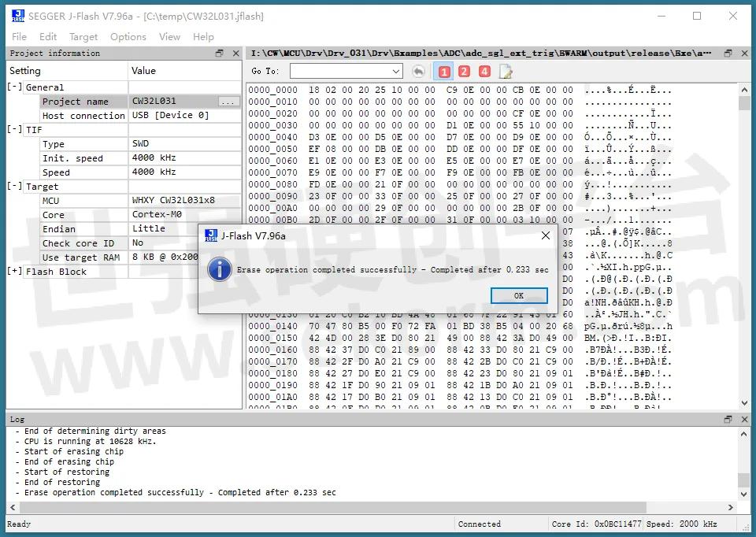Select 1-byte grouping in hex view
This screenshot has height=537, width=756.
point(443,71)
